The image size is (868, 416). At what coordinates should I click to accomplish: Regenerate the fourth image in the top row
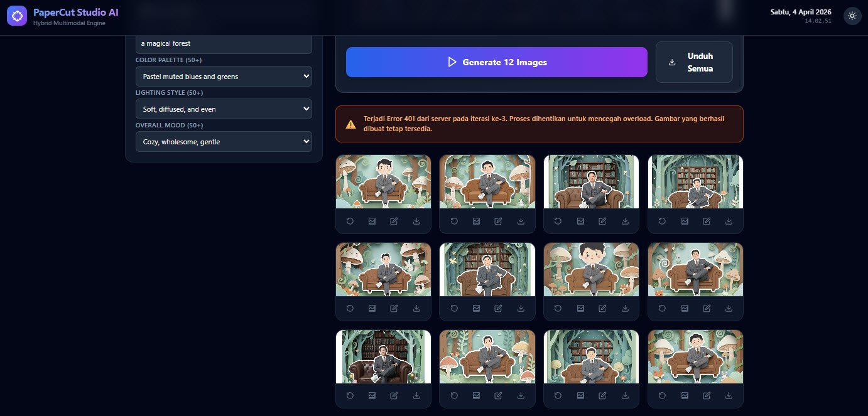click(662, 221)
